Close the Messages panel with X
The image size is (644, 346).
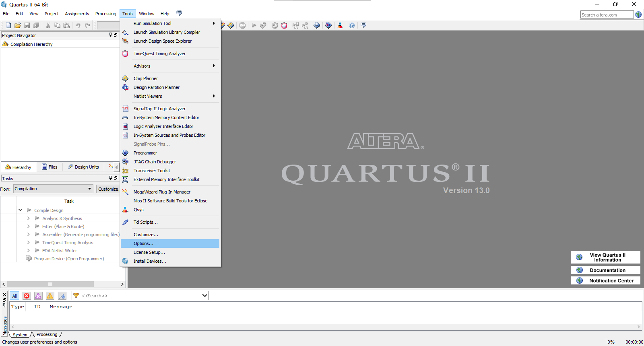click(4, 294)
